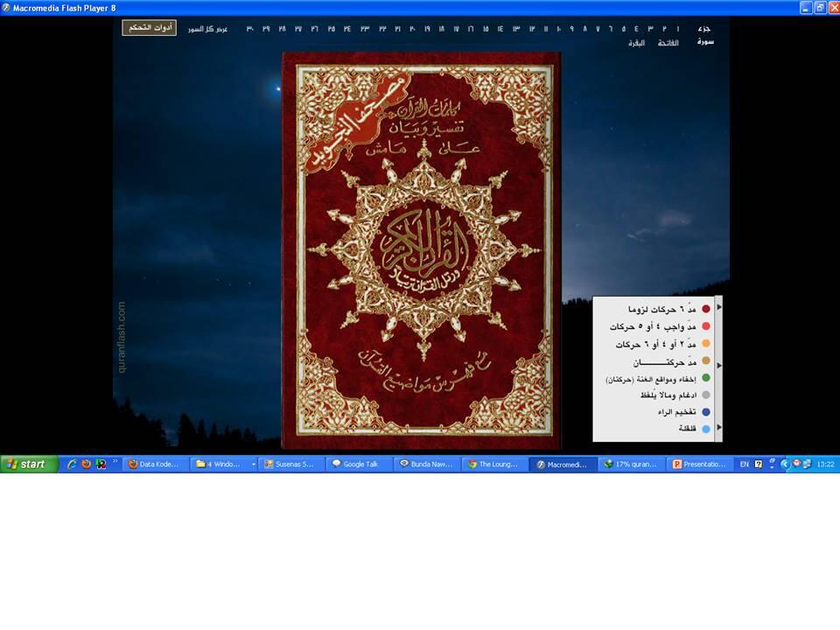Screen dimensions: 840x630
Task: Choose juz ٢٩ from the number strip
Action: click(266, 29)
